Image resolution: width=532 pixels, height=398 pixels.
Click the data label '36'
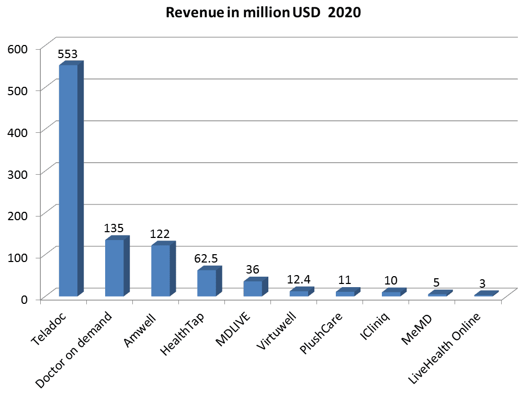[x=253, y=269]
